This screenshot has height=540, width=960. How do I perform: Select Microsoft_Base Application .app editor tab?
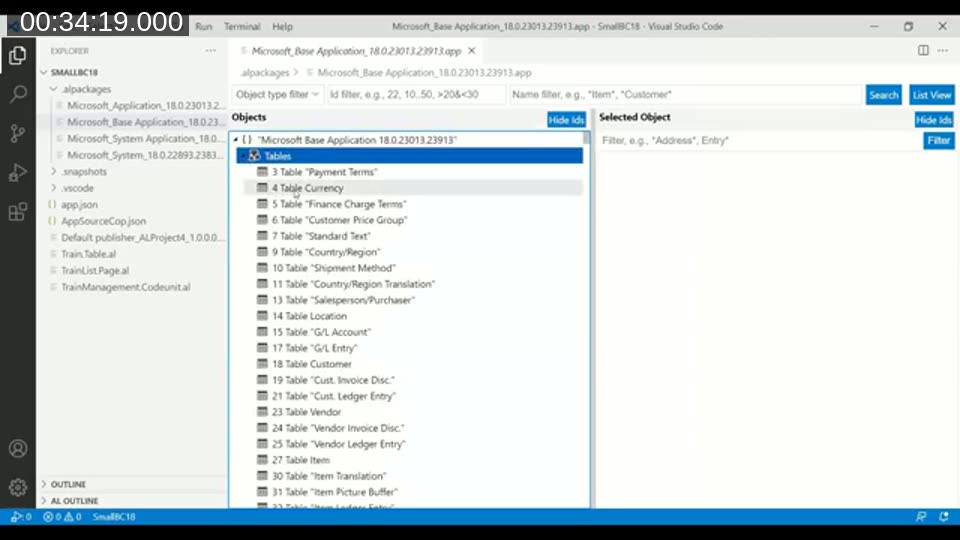pos(356,51)
